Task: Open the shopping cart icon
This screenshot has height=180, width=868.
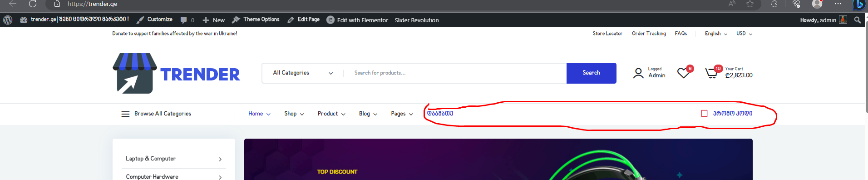Action: pyautogui.click(x=711, y=73)
